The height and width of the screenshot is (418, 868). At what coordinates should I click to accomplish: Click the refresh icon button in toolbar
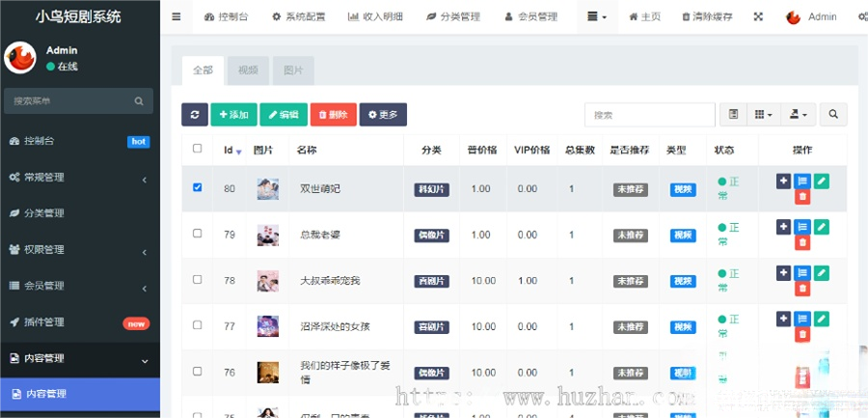(194, 115)
